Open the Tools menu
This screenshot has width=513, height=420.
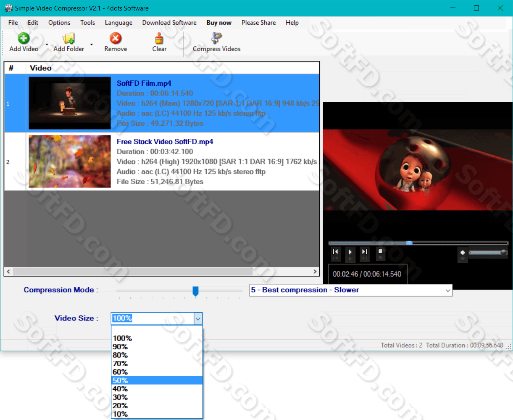pos(88,23)
